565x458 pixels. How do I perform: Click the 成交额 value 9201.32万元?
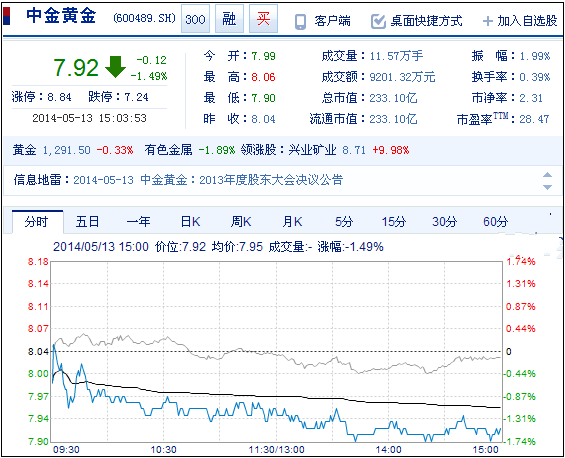[x=402, y=77]
